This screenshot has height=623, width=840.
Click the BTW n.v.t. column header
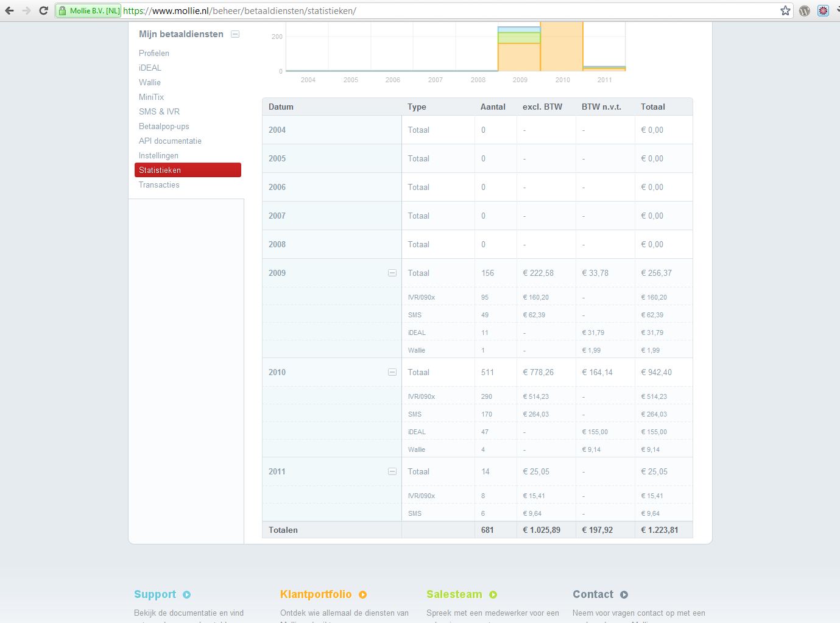[601, 107]
